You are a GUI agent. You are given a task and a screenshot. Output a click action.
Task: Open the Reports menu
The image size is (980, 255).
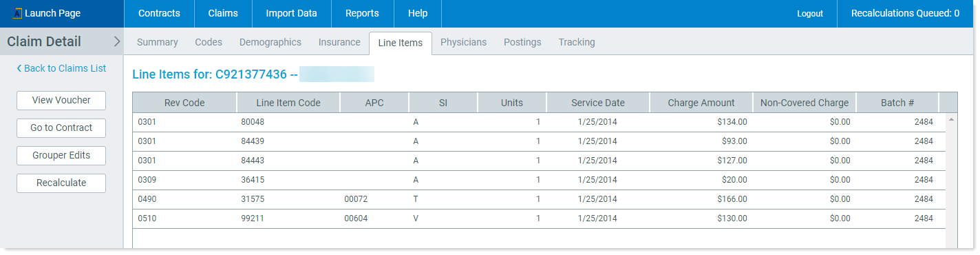(362, 13)
